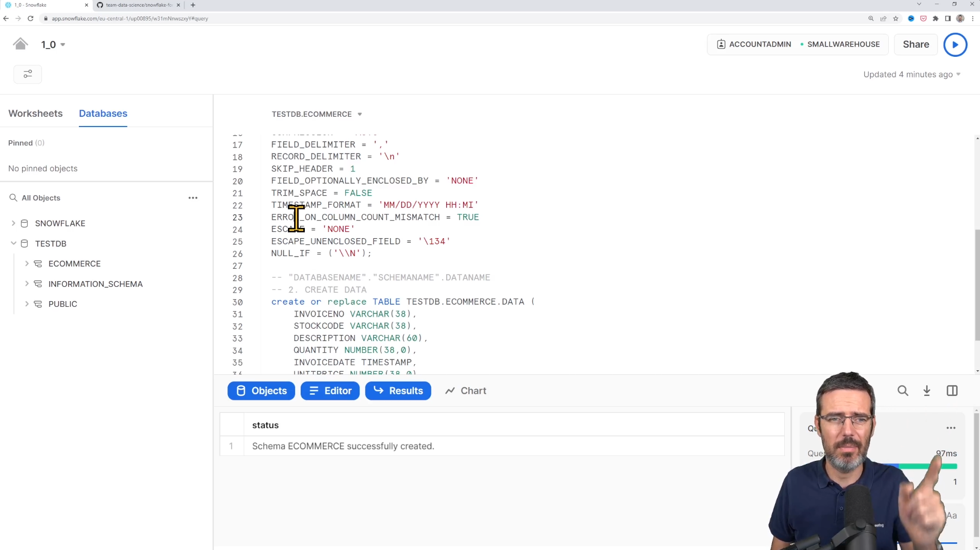Expand the SNOWFLAKE database
980x550 pixels.
point(13,223)
